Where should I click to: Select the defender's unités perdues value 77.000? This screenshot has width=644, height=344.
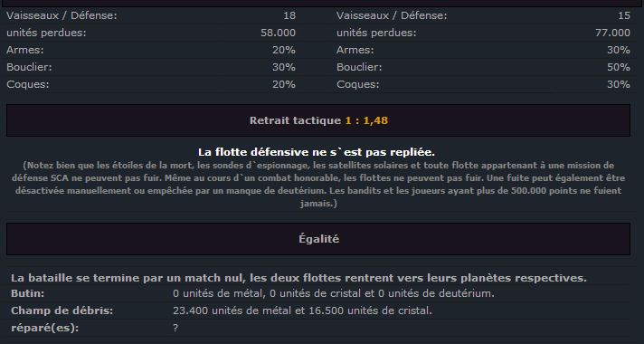tap(612, 33)
